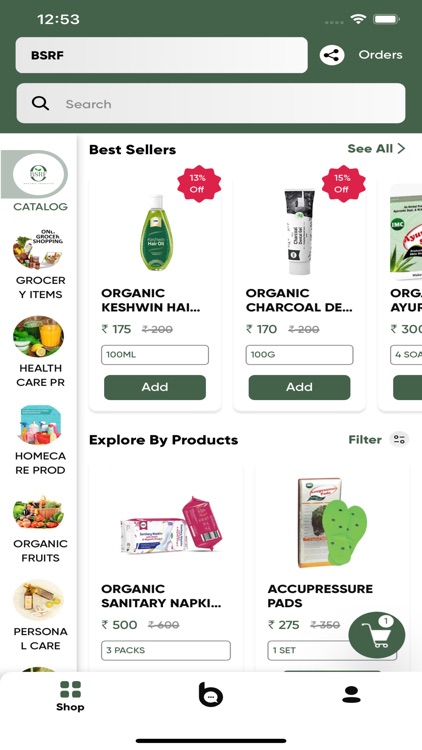Image resolution: width=422 pixels, height=750 pixels.
Task: Select the BSRF Catalog sidebar icon
Action: (x=40, y=175)
